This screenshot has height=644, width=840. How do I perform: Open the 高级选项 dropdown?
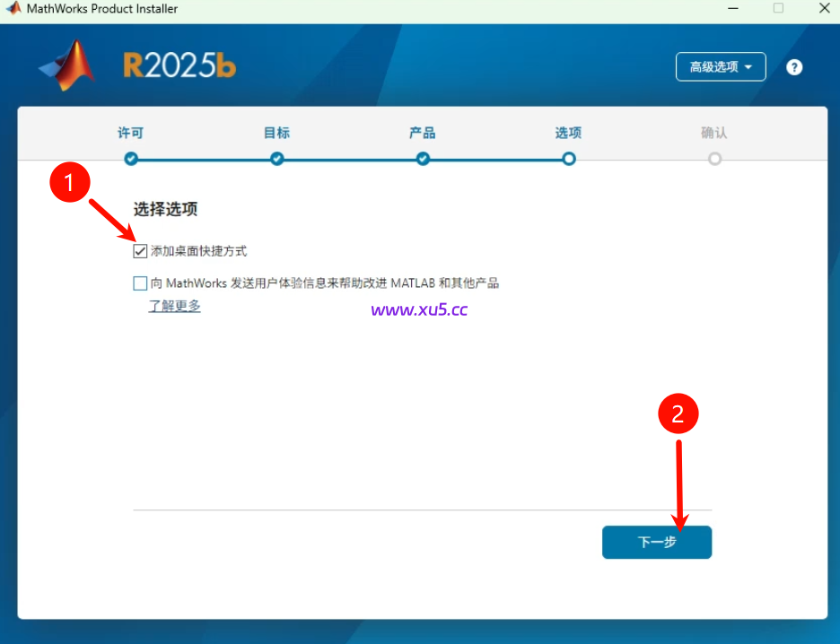pyautogui.click(x=721, y=66)
